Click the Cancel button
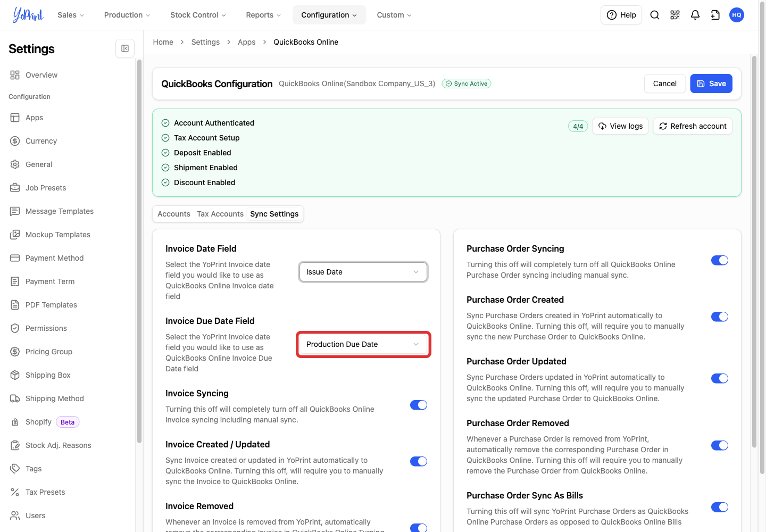The height and width of the screenshot is (532, 766). click(665, 84)
